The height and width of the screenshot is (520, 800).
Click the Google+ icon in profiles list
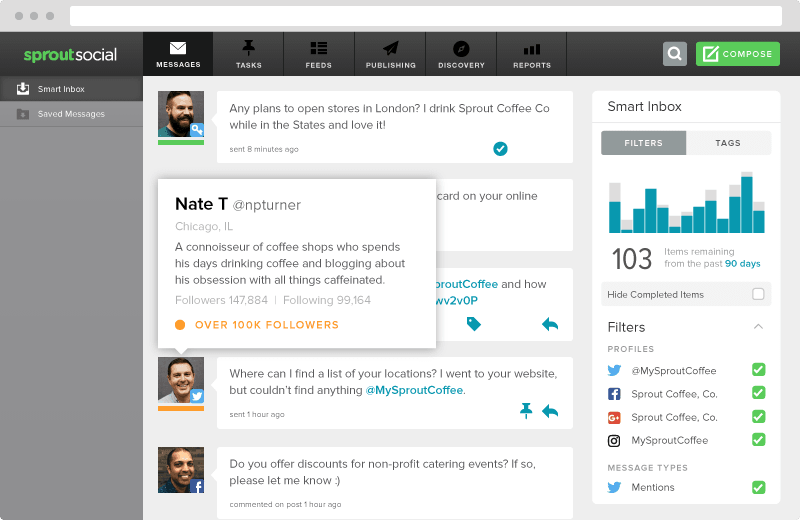pyautogui.click(x=614, y=418)
